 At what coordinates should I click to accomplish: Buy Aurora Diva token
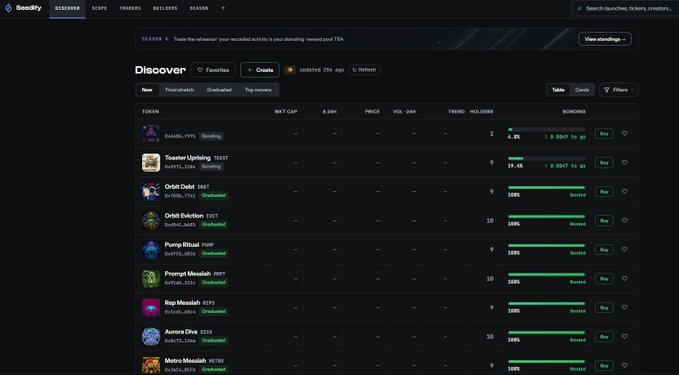604,336
